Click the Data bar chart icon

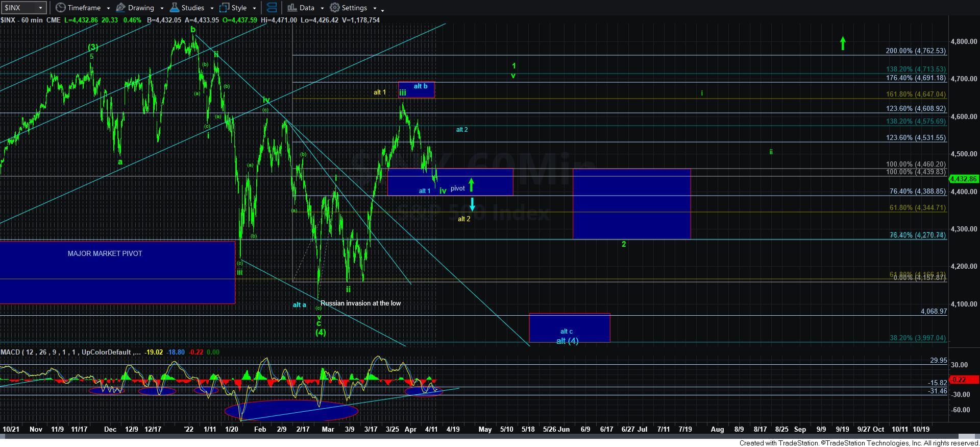click(x=292, y=8)
